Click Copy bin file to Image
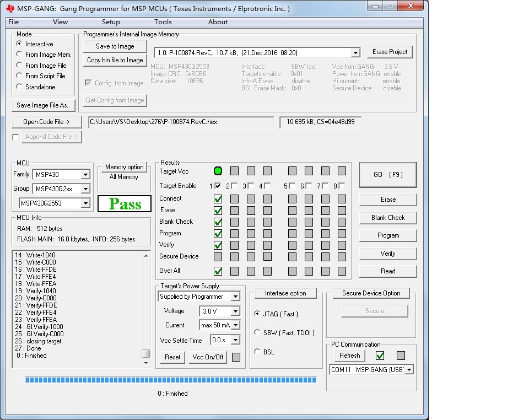This screenshot has height=420, width=529. pos(115,60)
